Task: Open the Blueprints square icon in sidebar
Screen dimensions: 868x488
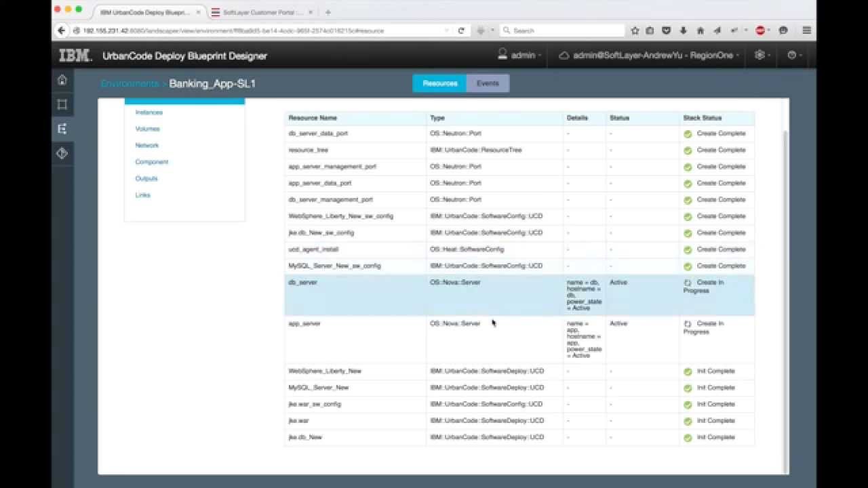Action: [62, 104]
